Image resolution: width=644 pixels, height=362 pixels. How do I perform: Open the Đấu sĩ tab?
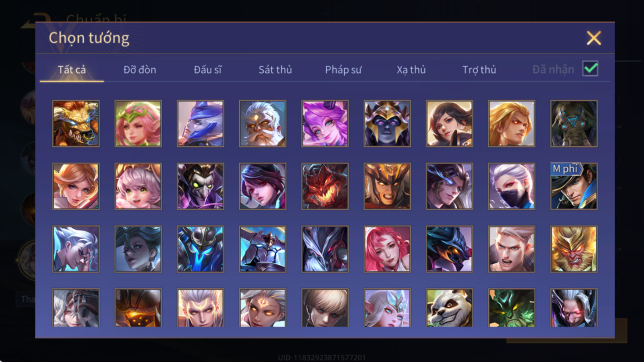tap(207, 70)
